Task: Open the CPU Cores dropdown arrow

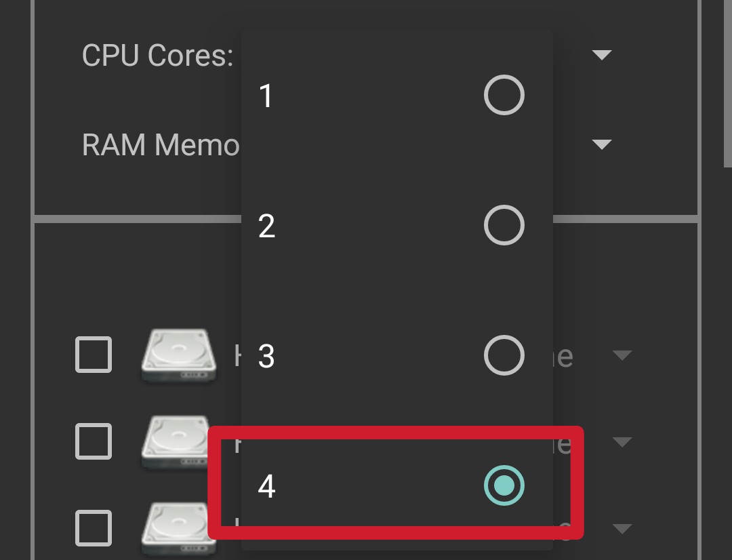Action: (602, 55)
